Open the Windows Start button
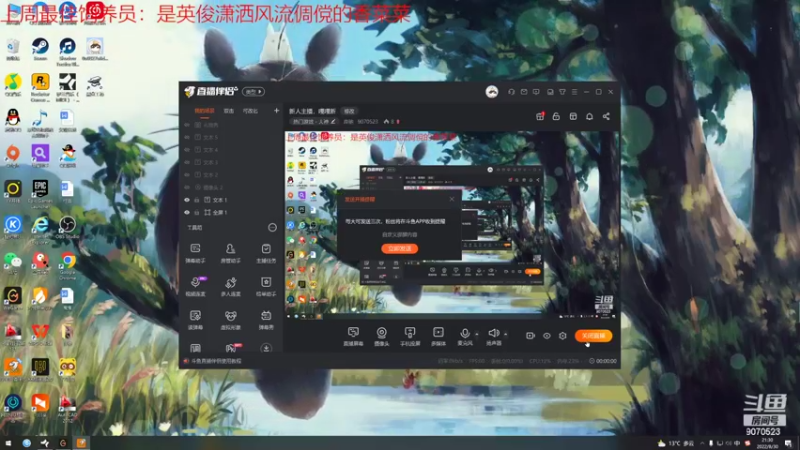This screenshot has width=800, height=450. (8, 443)
